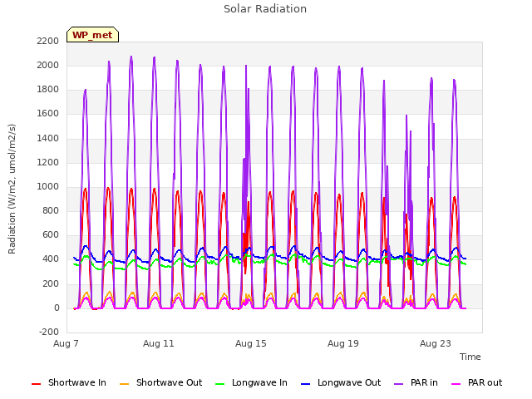Click the WP_met label box

click(92, 35)
